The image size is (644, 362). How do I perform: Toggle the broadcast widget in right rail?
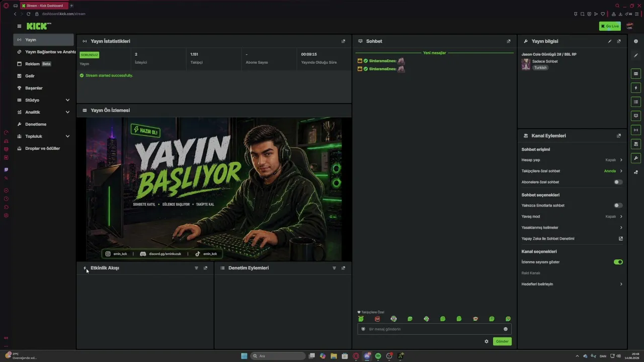(x=636, y=130)
